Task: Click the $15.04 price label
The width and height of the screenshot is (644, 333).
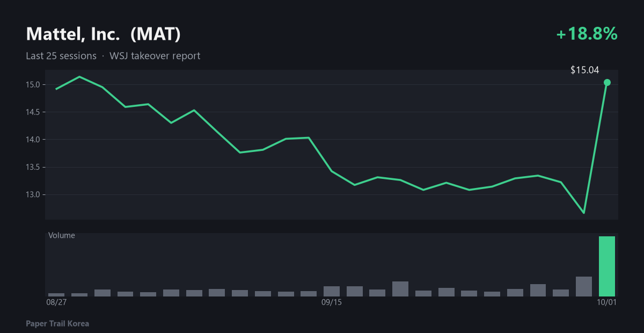Action: (x=584, y=70)
